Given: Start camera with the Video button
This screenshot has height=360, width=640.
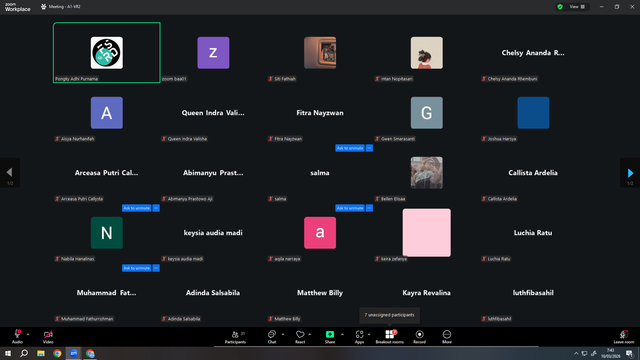Looking at the screenshot, I should 48,336.
